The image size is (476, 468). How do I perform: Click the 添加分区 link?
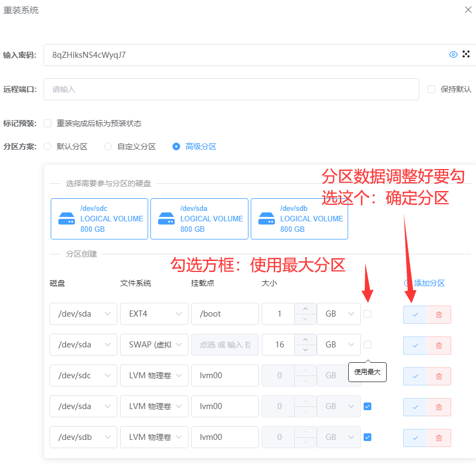tap(424, 283)
